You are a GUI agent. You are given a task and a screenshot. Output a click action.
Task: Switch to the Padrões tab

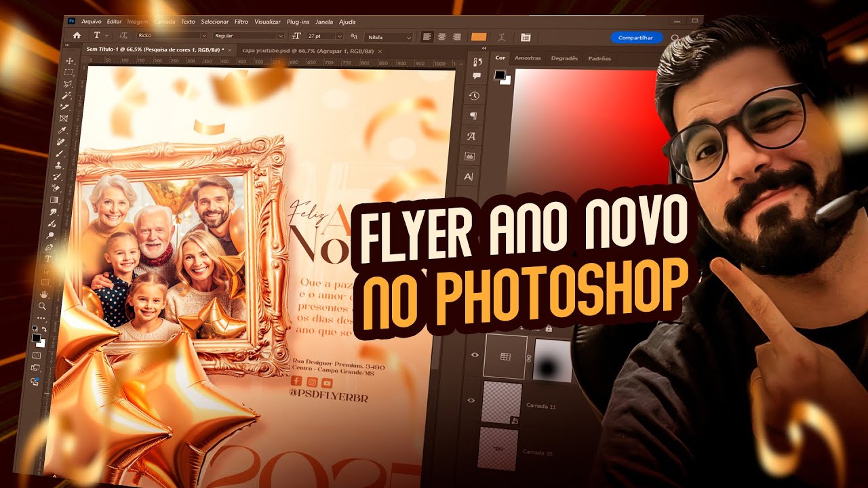pos(599,58)
